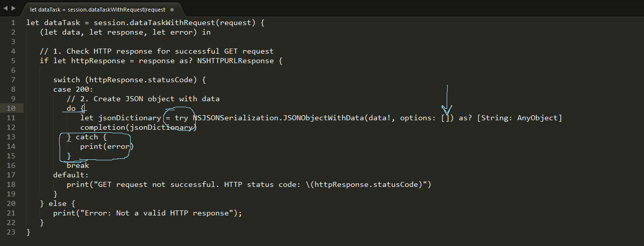Image resolution: width=644 pixels, height=246 pixels.
Task: Click the next tab right arrow
Action: (x=13, y=9)
